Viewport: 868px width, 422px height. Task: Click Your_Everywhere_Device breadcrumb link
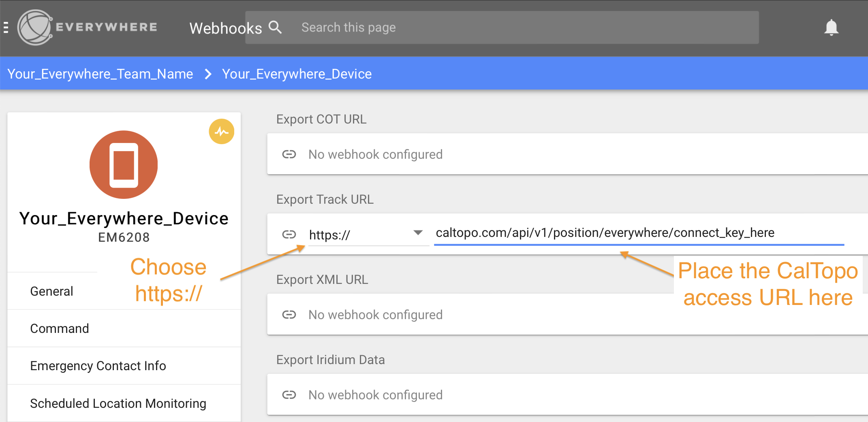pyautogui.click(x=297, y=74)
